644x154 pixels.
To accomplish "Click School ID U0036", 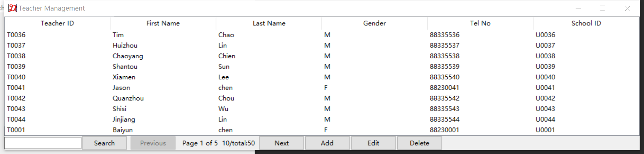I will (545, 35).
